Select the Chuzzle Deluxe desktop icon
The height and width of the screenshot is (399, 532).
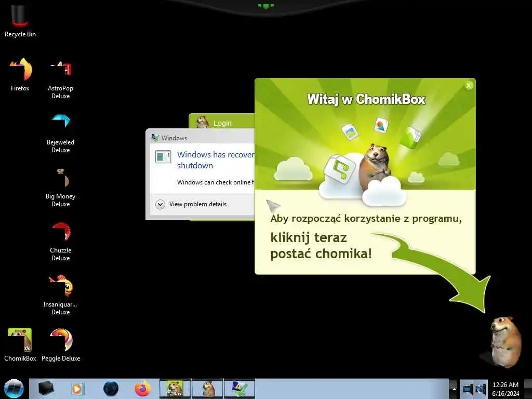pos(60,241)
